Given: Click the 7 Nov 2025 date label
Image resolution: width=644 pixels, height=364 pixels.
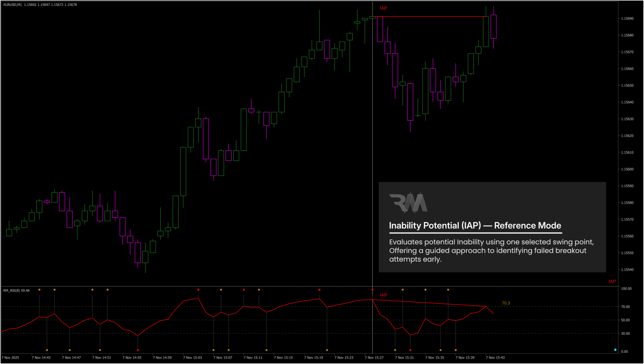Looking at the screenshot, I should [10, 358].
